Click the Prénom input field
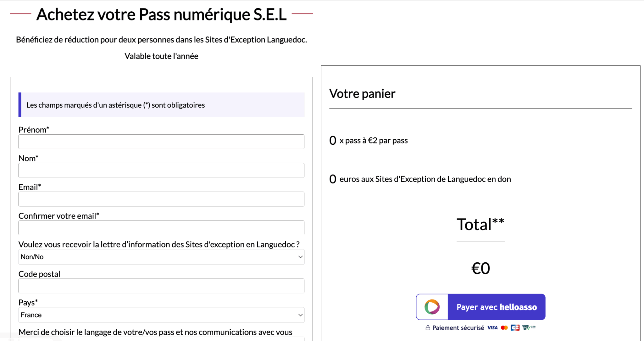644x341 pixels. tap(161, 142)
